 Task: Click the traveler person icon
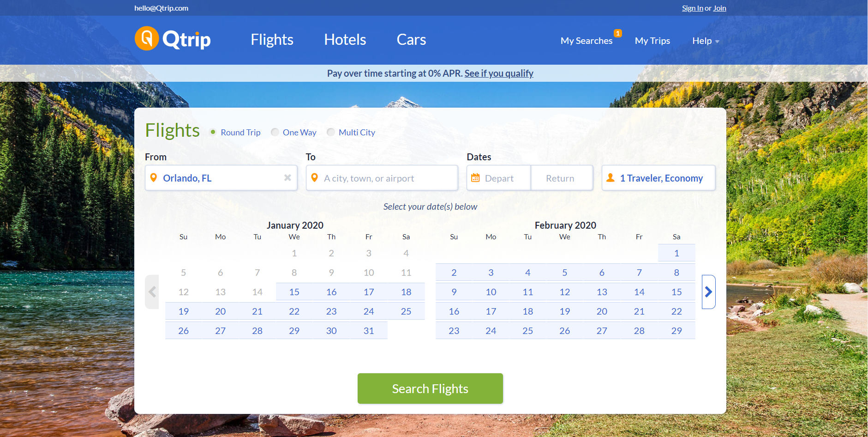611,178
